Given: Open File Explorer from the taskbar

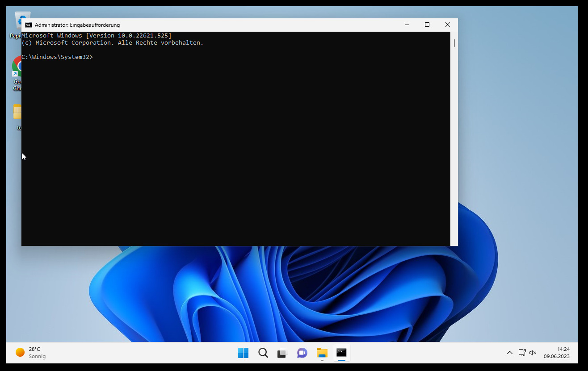Looking at the screenshot, I should point(322,353).
